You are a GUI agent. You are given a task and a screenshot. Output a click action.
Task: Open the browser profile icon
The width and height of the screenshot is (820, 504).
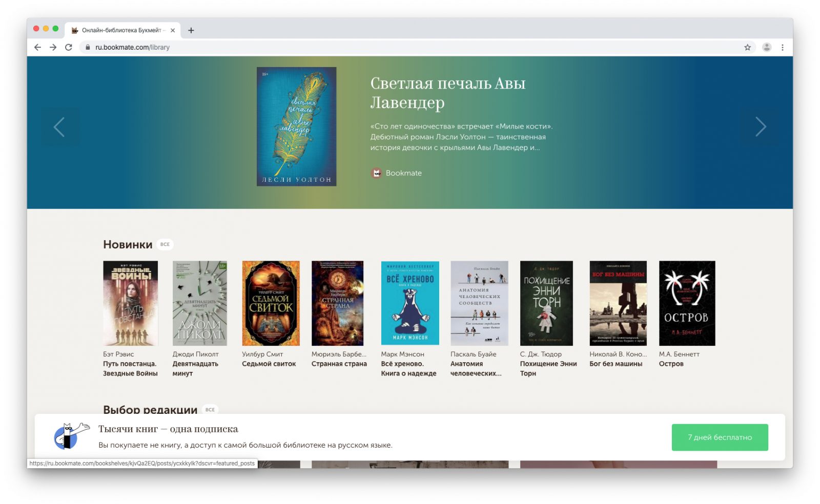[767, 47]
